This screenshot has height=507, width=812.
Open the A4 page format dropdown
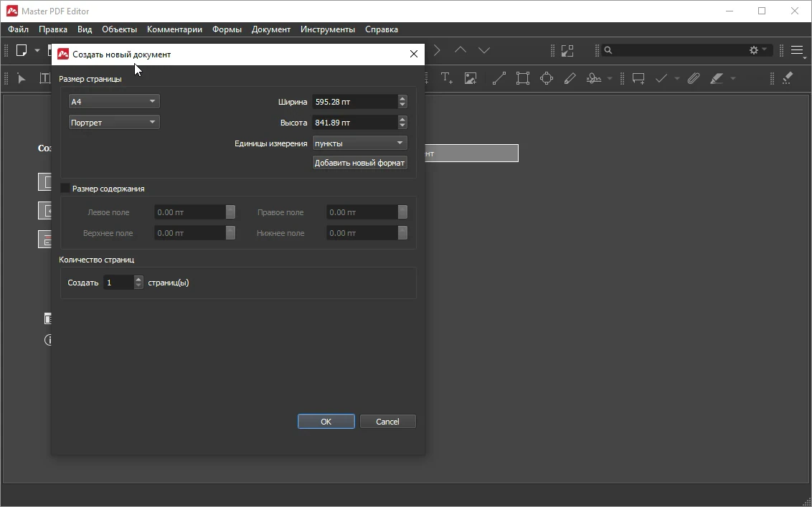click(114, 102)
